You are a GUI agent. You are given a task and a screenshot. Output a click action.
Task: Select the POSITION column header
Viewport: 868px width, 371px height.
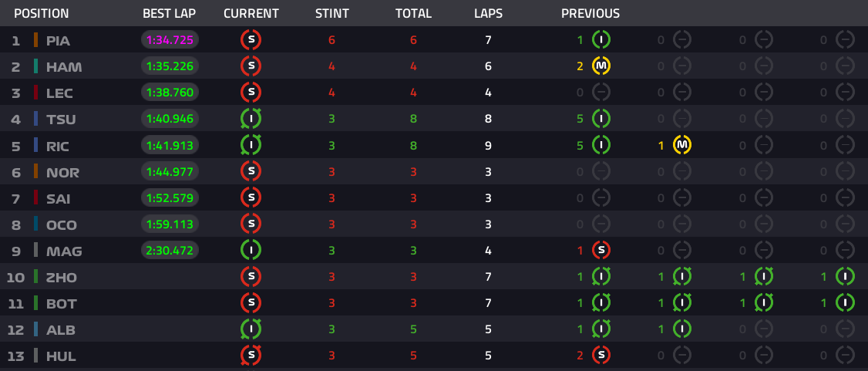point(42,13)
